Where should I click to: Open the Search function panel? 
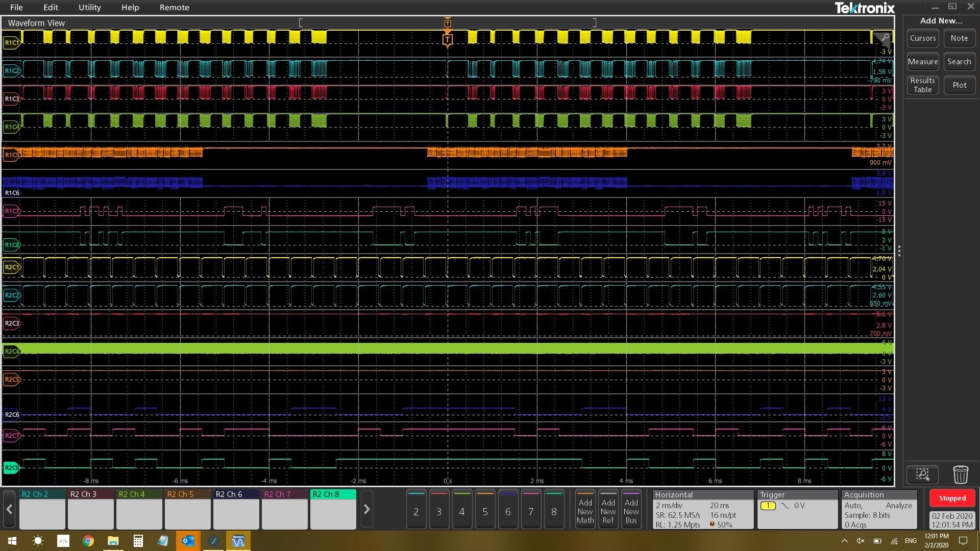[959, 61]
